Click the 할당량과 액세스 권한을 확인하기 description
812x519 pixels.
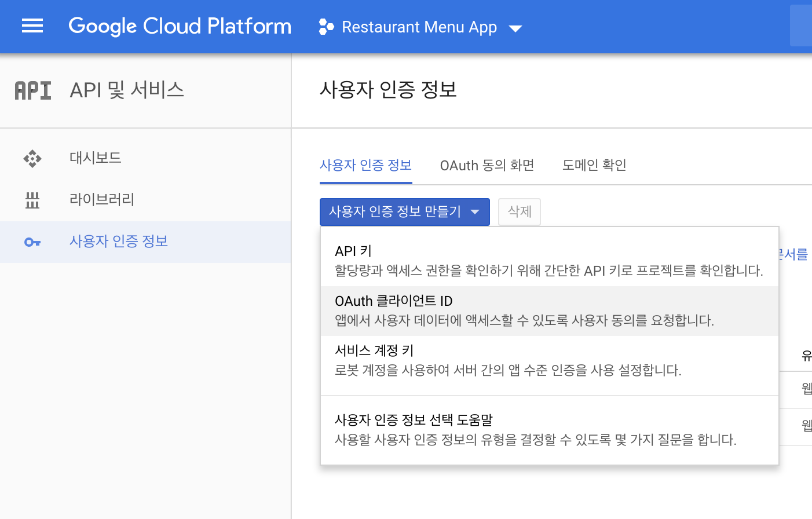pyautogui.click(x=549, y=271)
